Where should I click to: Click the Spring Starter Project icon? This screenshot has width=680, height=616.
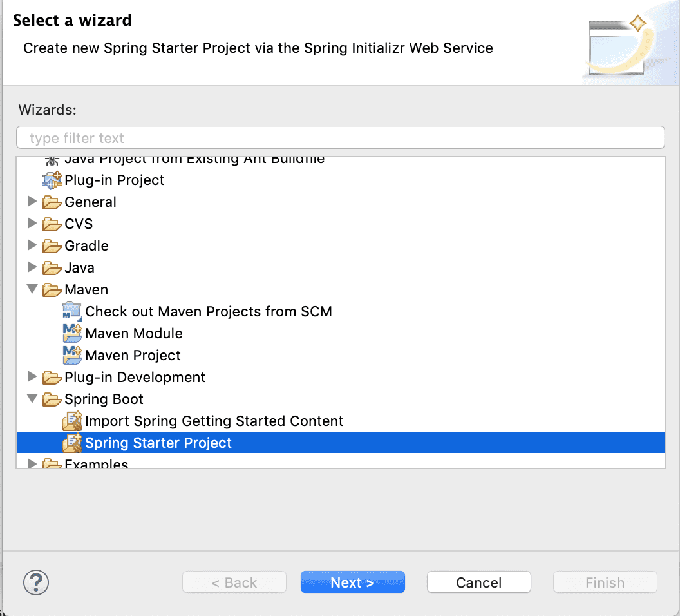click(x=72, y=443)
